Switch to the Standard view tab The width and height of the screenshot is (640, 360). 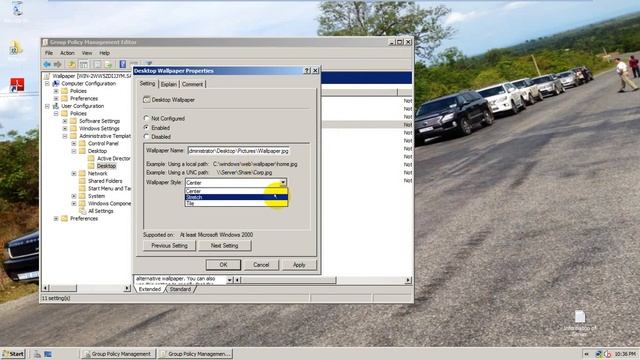pos(180,289)
